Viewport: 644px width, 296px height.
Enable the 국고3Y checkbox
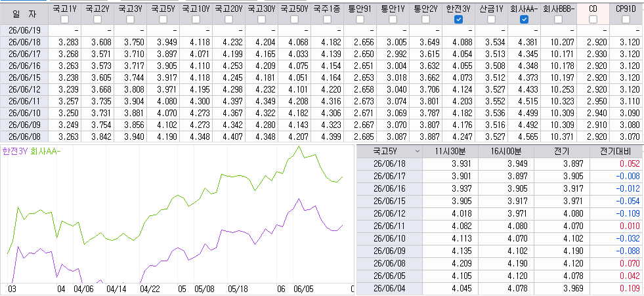130,19
